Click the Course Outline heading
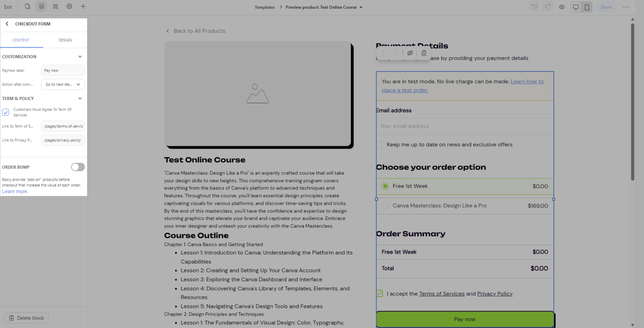The width and height of the screenshot is (644, 328). coord(196,235)
